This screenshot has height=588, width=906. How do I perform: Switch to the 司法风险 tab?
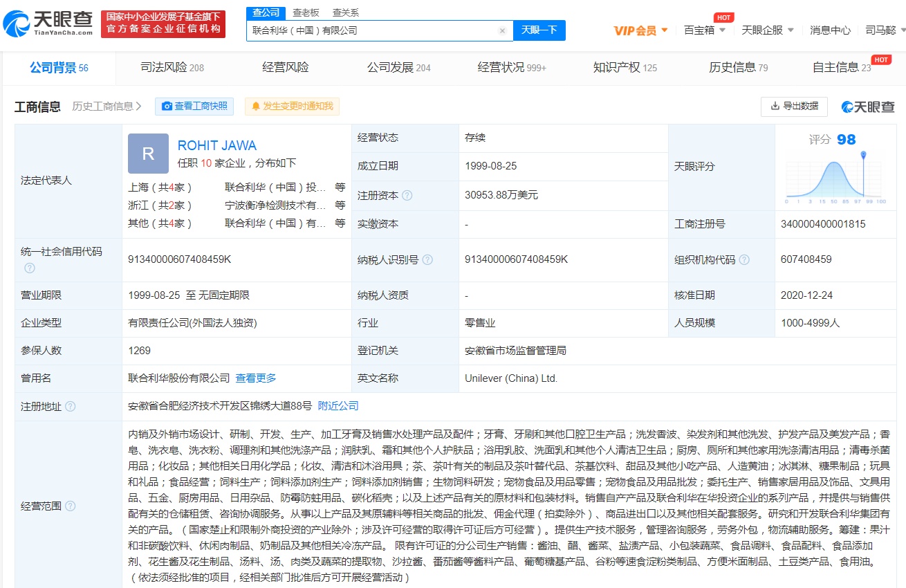coord(172,67)
